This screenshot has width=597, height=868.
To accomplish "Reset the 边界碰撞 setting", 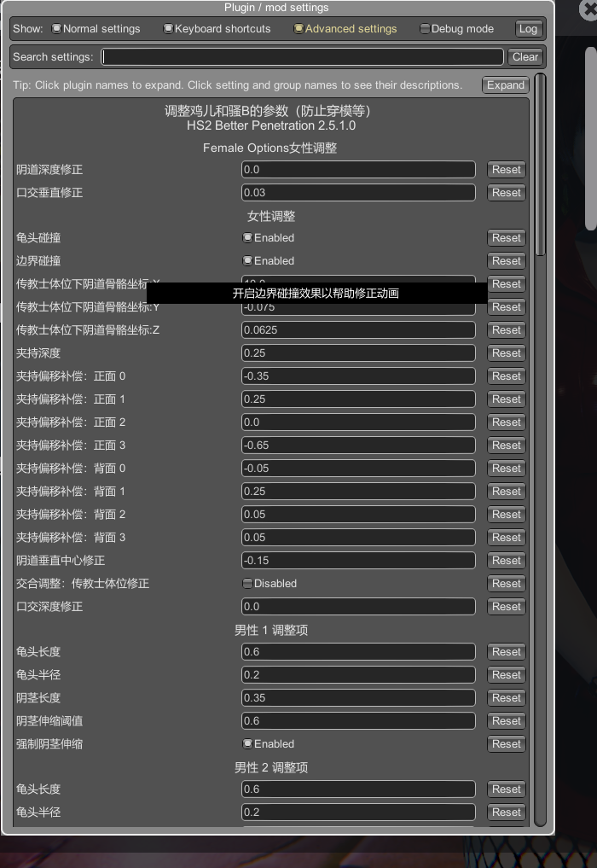I will (x=507, y=260).
